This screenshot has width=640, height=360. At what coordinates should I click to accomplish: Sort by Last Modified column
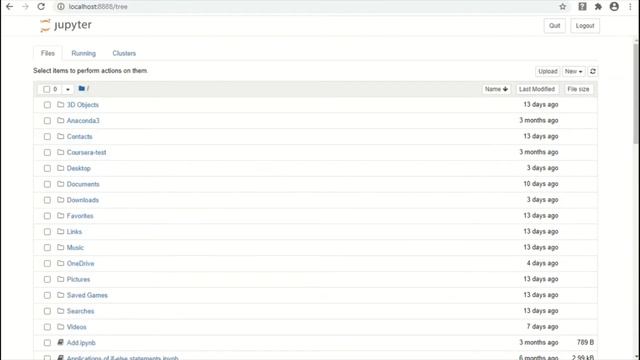tap(537, 89)
